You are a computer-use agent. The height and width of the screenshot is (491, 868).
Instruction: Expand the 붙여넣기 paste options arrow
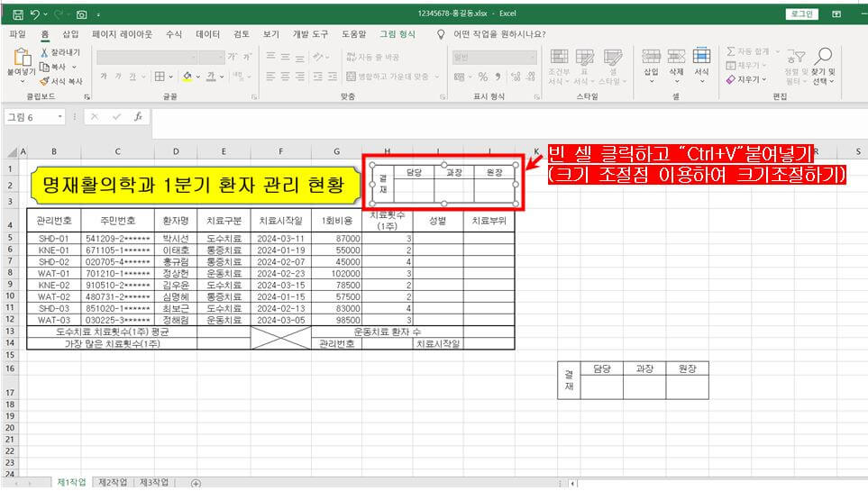(x=23, y=81)
